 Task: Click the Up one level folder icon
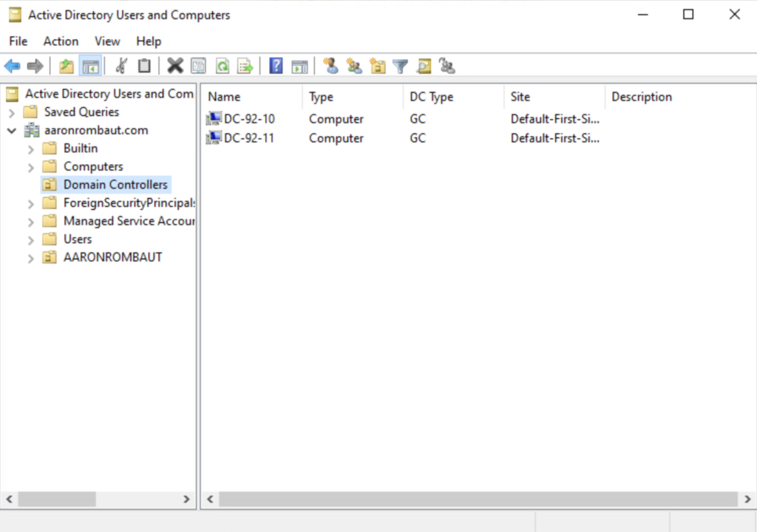click(x=67, y=66)
